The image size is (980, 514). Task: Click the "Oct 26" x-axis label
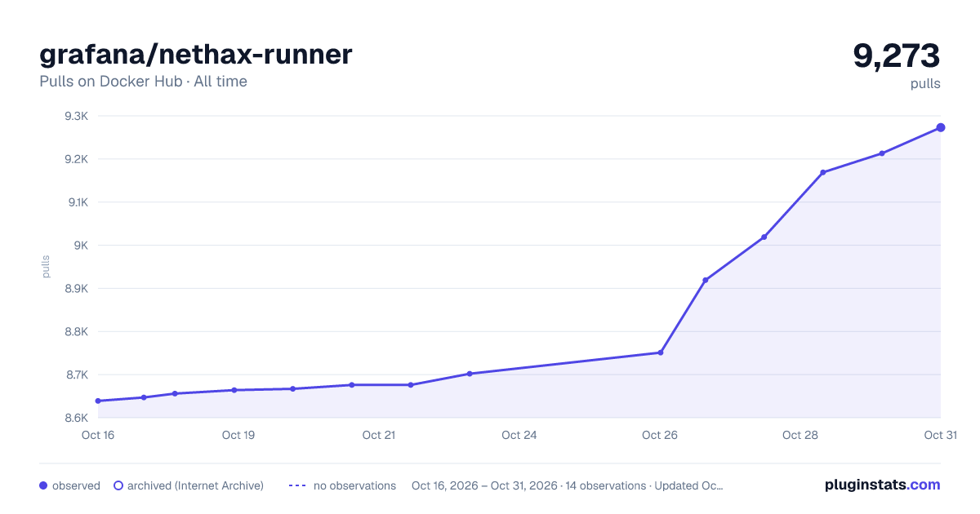pyautogui.click(x=660, y=435)
